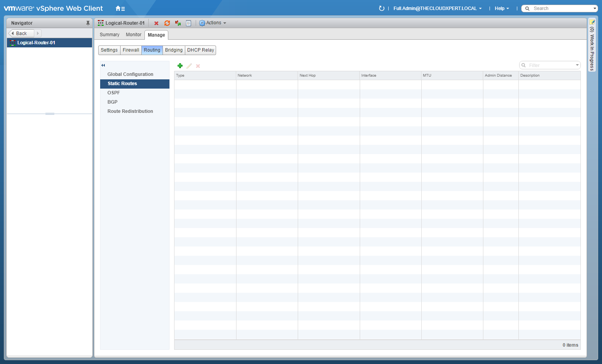Click the notepad log icon in toolbar
This screenshot has width=602, height=364.
(x=188, y=23)
